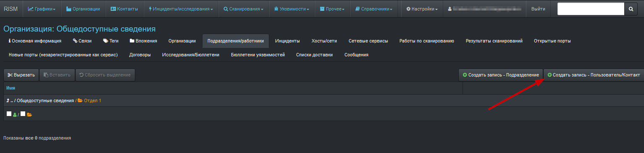Screen dimensions: 644x153
Task: Click Создать запись - Пользователь/Контакт button
Action: click(x=594, y=75)
